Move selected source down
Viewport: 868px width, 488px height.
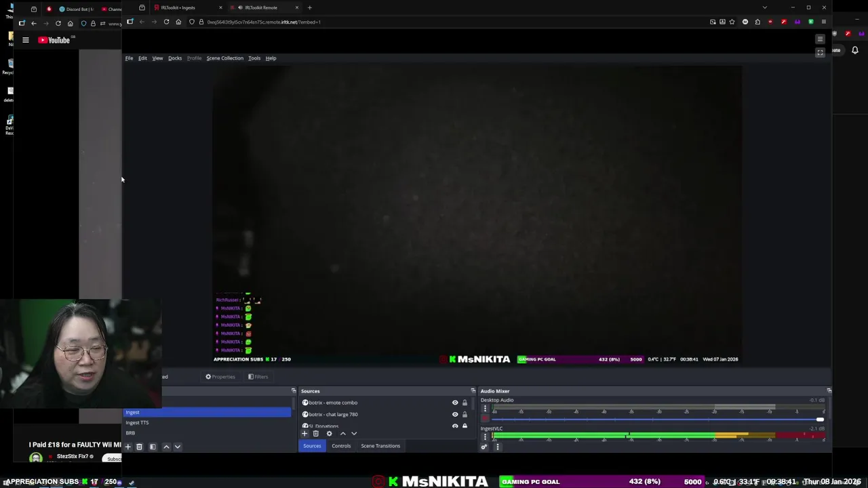coord(354,434)
